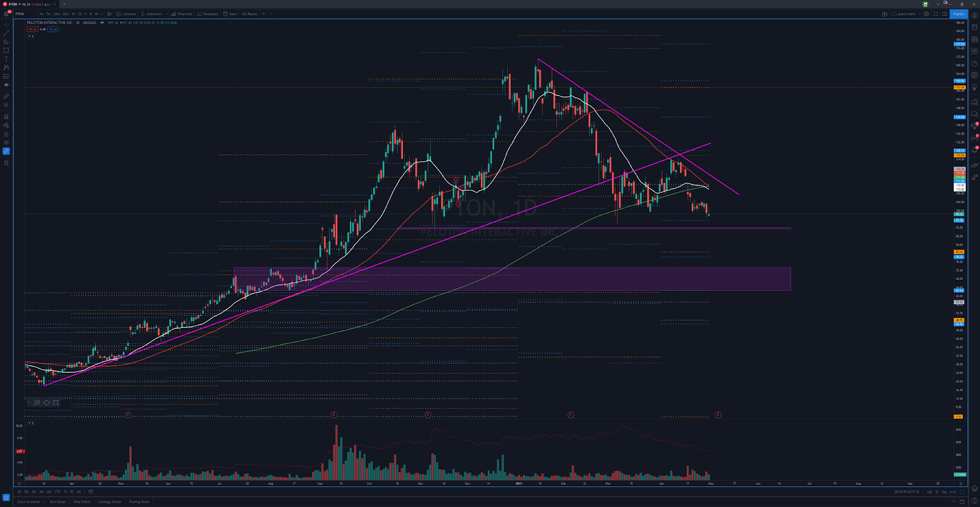Open the Trading Panel tab

[x=139, y=501]
